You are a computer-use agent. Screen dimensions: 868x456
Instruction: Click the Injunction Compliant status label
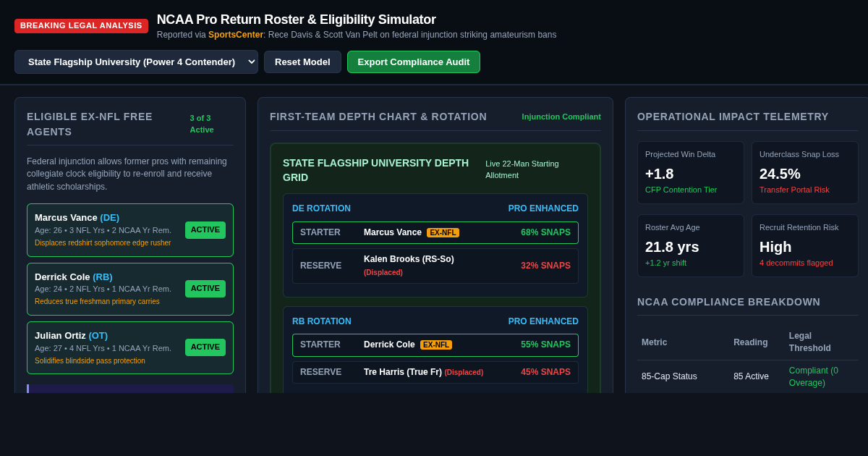click(561, 117)
